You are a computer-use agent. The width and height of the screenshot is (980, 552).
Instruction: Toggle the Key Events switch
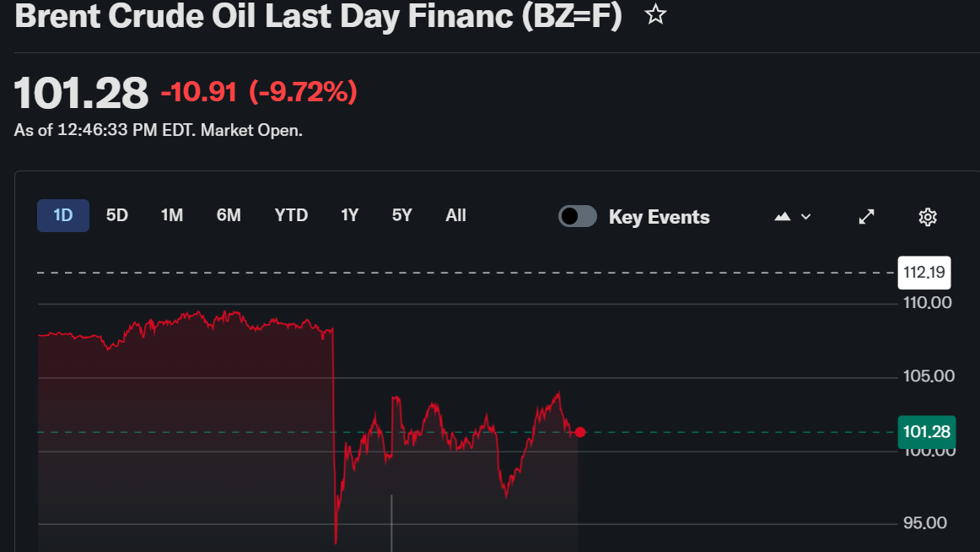[x=578, y=216]
